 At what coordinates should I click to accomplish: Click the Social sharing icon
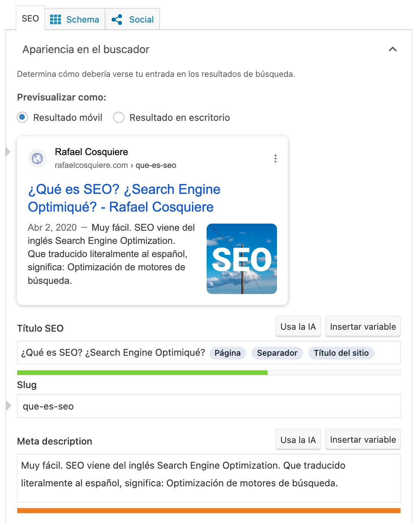pyautogui.click(x=117, y=19)
